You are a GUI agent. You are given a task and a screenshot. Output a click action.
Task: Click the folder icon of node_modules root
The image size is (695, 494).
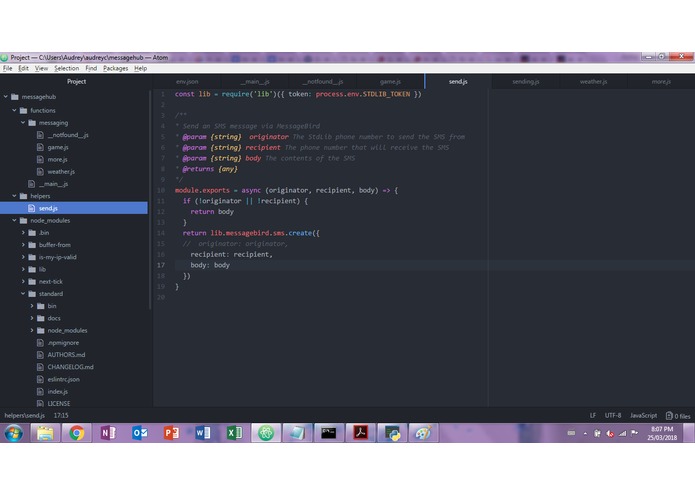click(x=23, y=220)
